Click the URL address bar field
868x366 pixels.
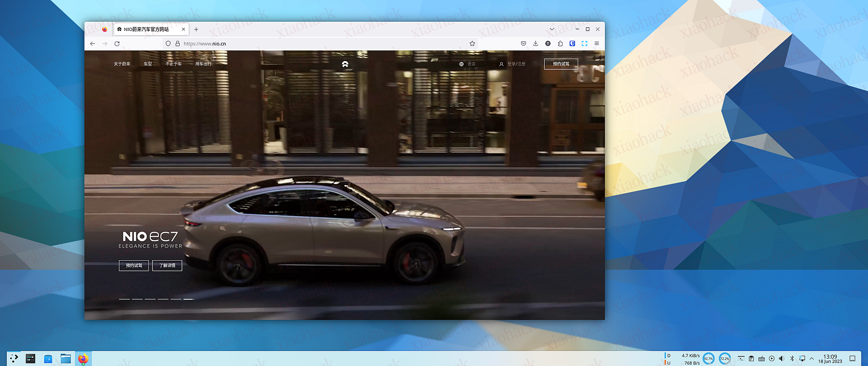[x=321, y=44]
